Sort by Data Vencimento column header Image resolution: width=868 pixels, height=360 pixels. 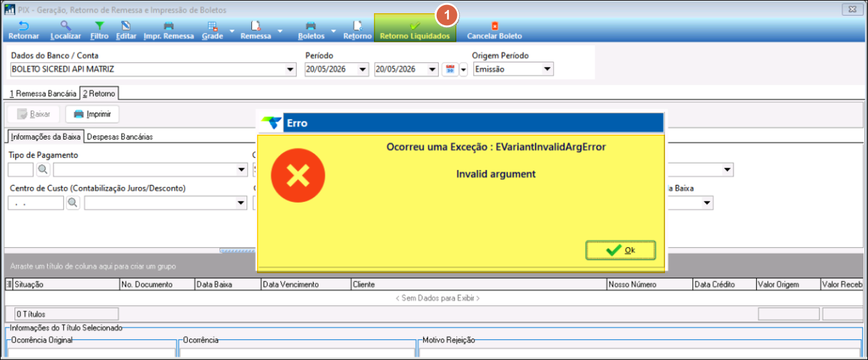306,284
